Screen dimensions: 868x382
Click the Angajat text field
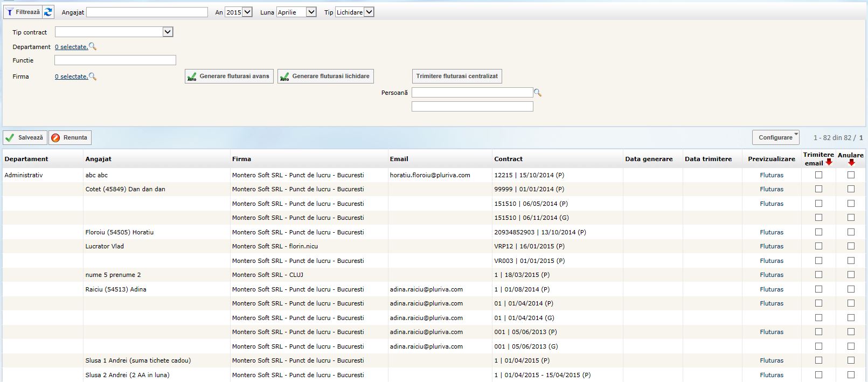point(147,12)
